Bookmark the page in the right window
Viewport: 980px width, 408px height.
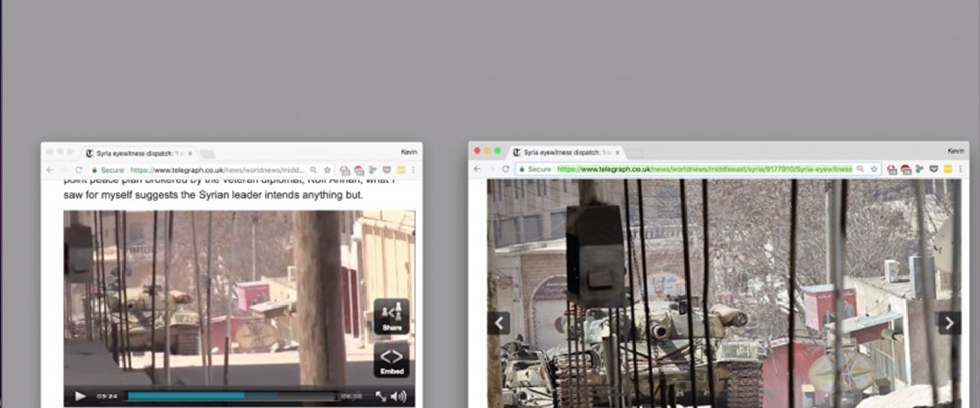coord(874,169)
